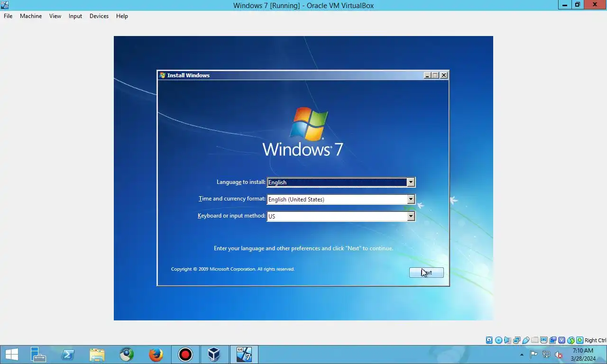Click the Keyboard or input method label
Image resolution: width=607 pixels, height=364 pixels.
pyautogui.click(x=231, y=216)
